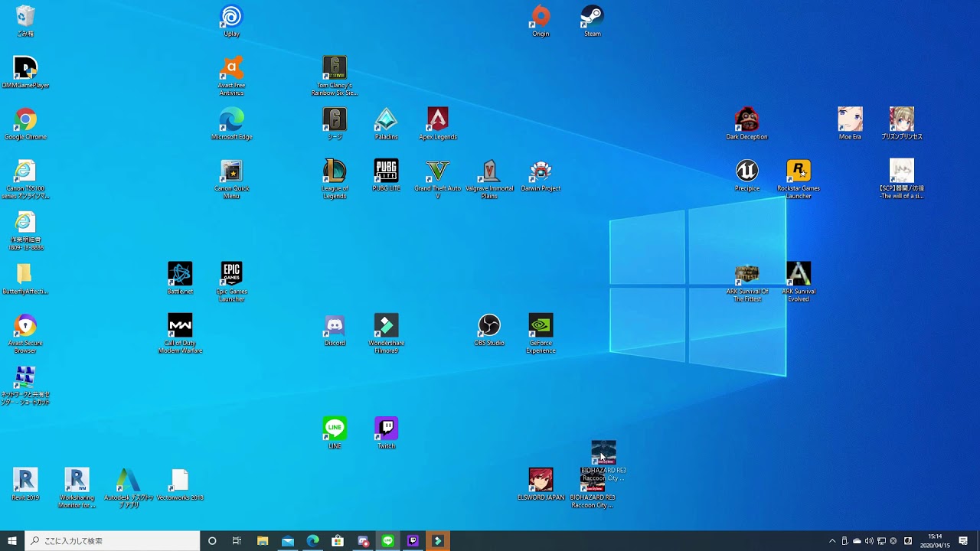Select the Autodesk desktop app icon
The image size is (980, 551).
(129, 488)
